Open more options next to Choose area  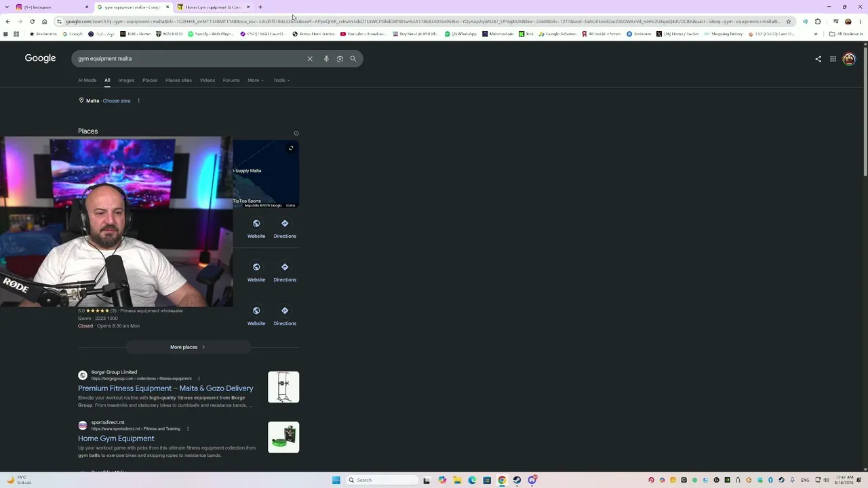(138, 101)
